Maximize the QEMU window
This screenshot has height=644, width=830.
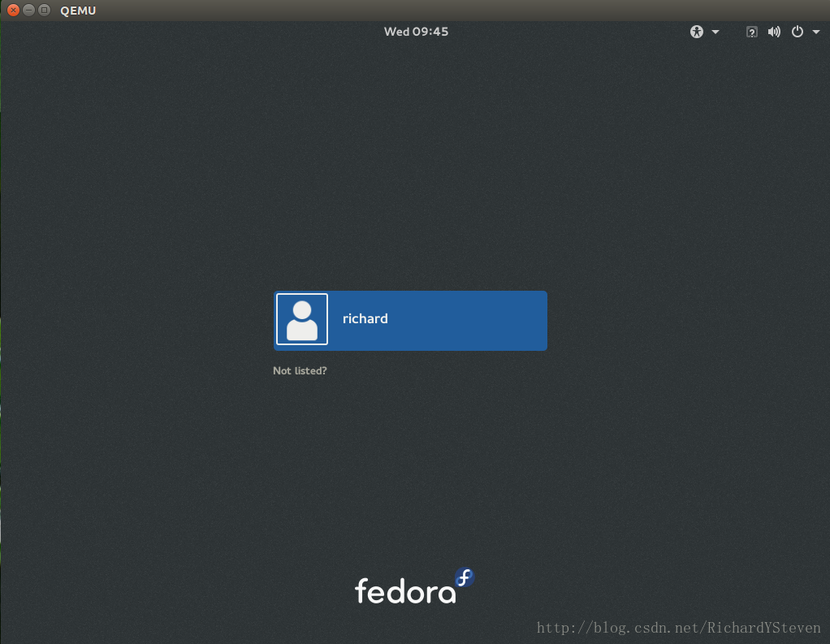tap(45, 10)
